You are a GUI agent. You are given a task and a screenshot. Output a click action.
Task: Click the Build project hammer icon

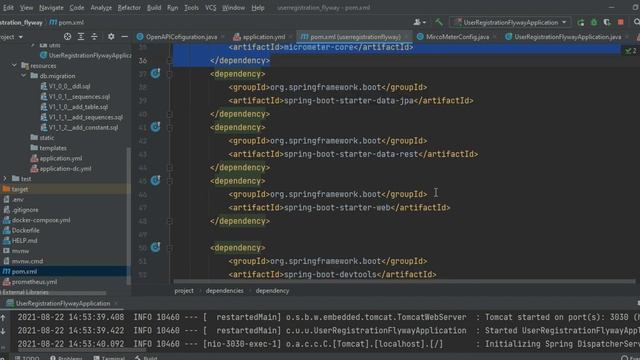point(439,22)
